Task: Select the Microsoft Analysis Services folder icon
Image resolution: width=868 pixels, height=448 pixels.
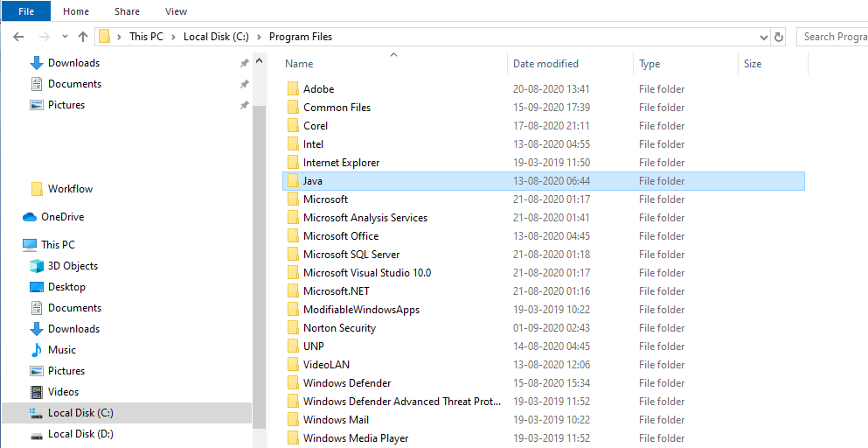Action: pyautogui.click(x=293, y=218)
